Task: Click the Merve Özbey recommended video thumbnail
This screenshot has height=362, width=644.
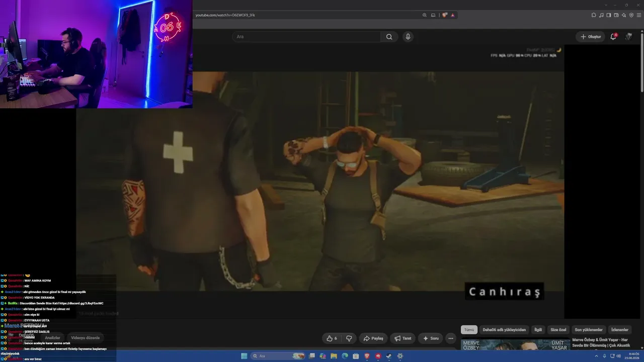Action: point(515,344)
